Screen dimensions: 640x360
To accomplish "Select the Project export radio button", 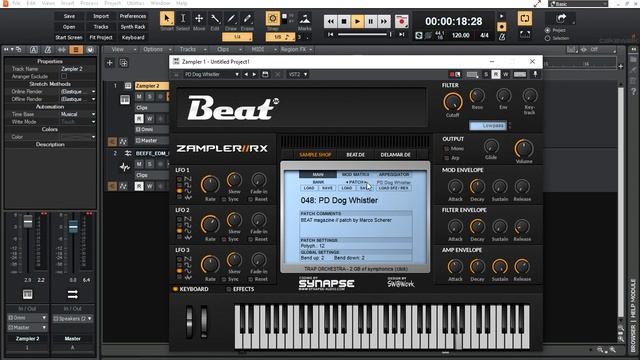I will [548, 31].
